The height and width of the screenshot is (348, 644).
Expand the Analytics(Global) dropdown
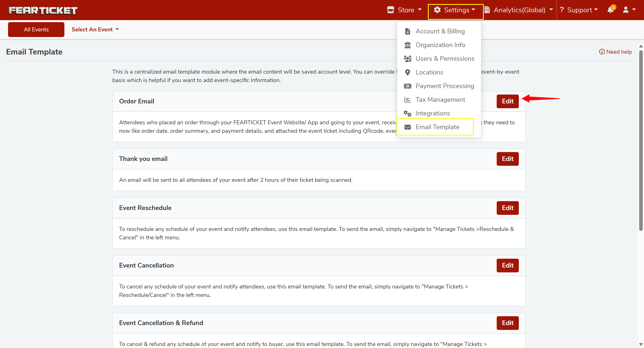coord(519,10)
